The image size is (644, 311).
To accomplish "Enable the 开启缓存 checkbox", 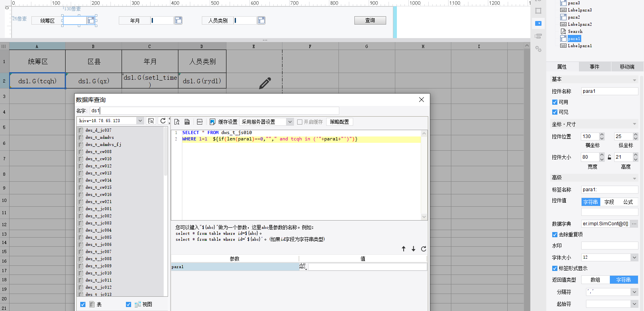I will pos(300,122).
